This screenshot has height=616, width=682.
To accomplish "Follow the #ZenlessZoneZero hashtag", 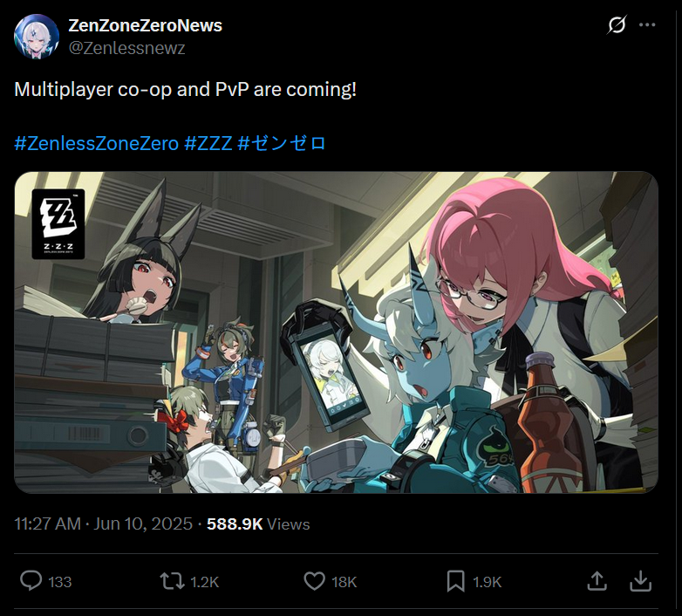I will pos(97,143).
